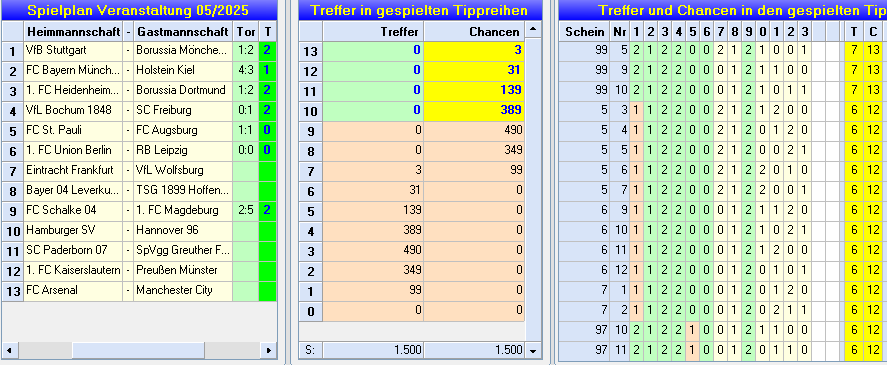Click the Eintracht Frankfurt home team cell
This screenshot has width=887, height=365.
73,170
